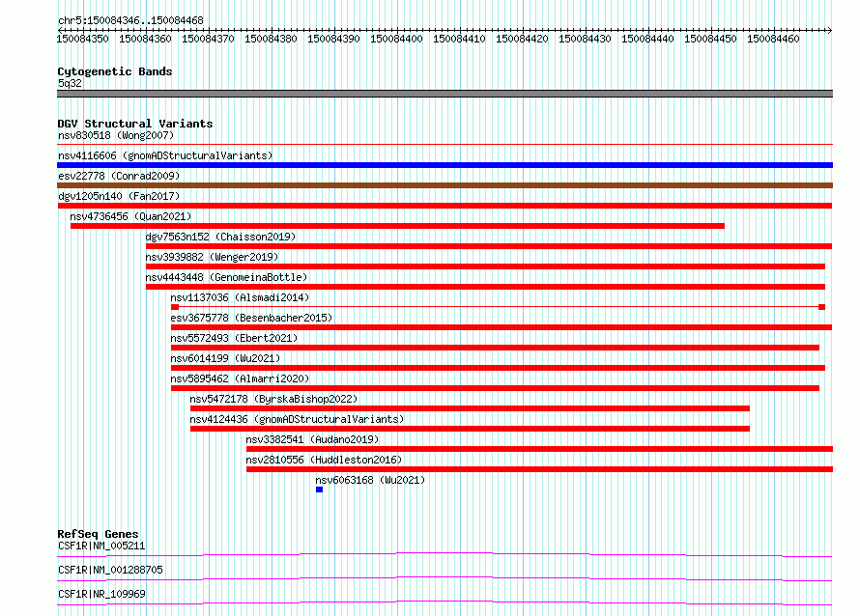The width and height of the screenshot is (860, 616).
Task: Click the nsv3382541 Audano2019 red bar
Action: pos(540,449)
